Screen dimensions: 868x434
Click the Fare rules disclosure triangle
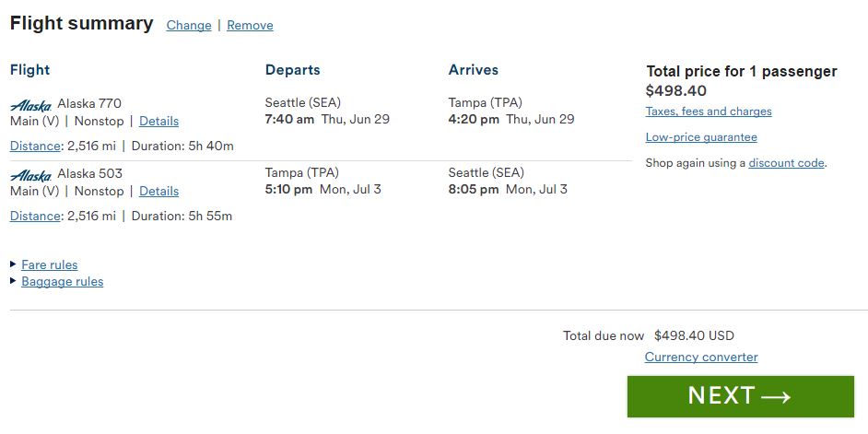click(x=13, y=264)
